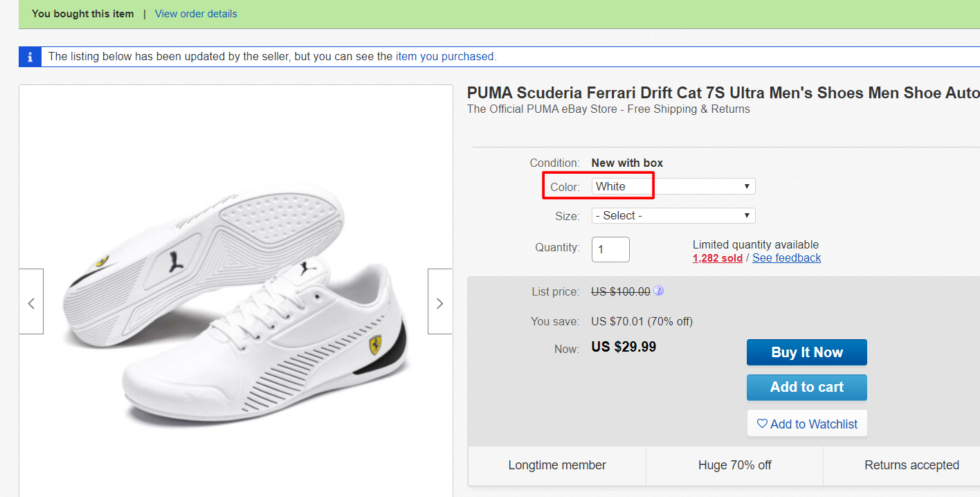Viewport: 980px width, 497px height.
Task: Select the Huge 70% off tab
Action: click(x=735, y=465)
